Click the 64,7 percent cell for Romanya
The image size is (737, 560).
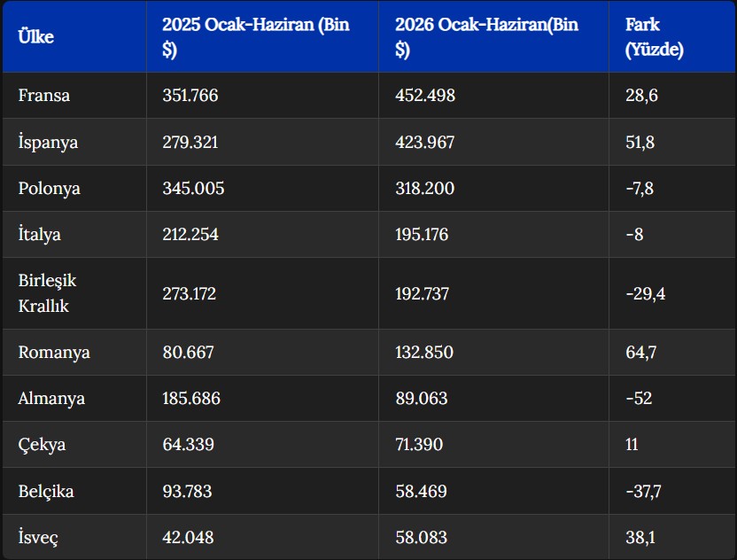point(640,352)
